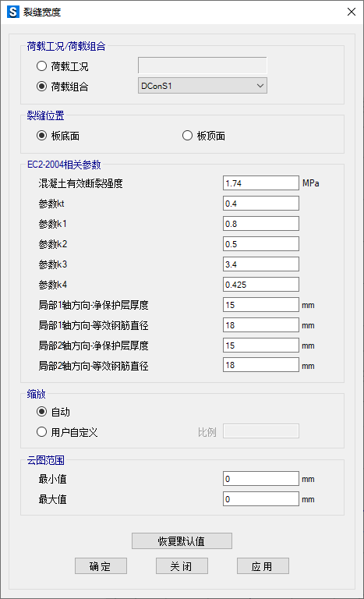Click the 最大值 contour range field
The image size is (364, 599).
coord(261,499)
